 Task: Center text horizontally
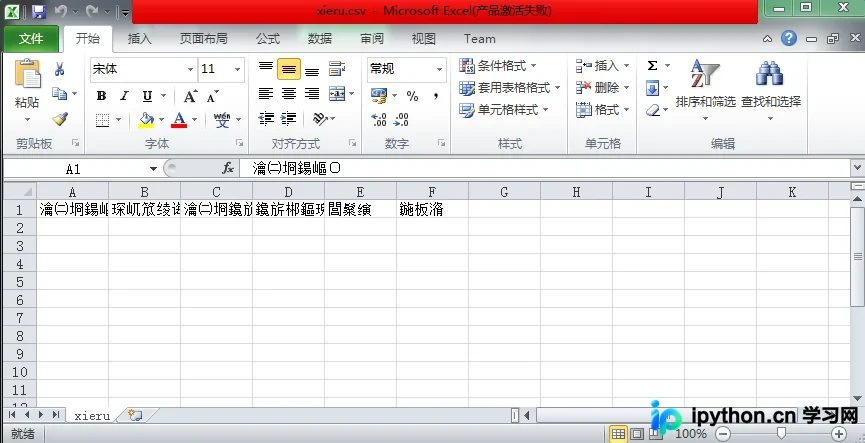pos(289,94)
